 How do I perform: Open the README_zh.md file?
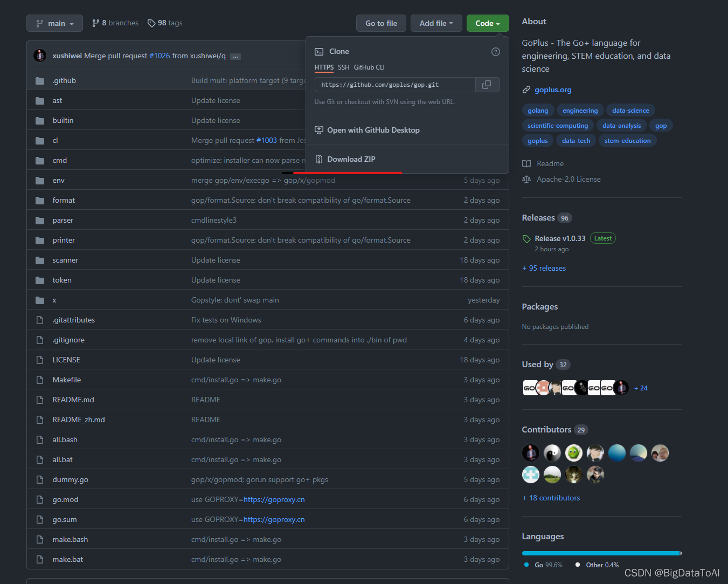(x=79, y=420)
